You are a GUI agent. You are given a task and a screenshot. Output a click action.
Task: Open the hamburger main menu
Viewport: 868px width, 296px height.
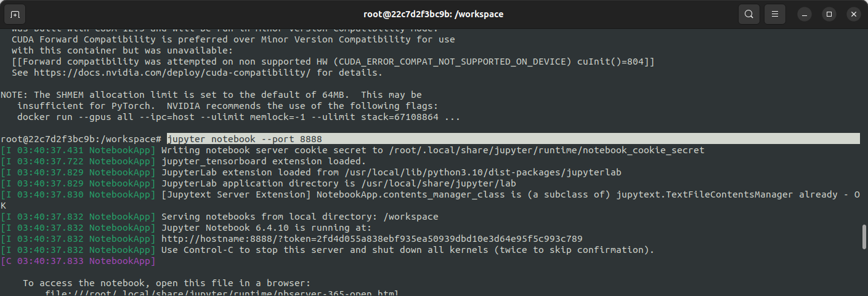click(x=775, y=14)
